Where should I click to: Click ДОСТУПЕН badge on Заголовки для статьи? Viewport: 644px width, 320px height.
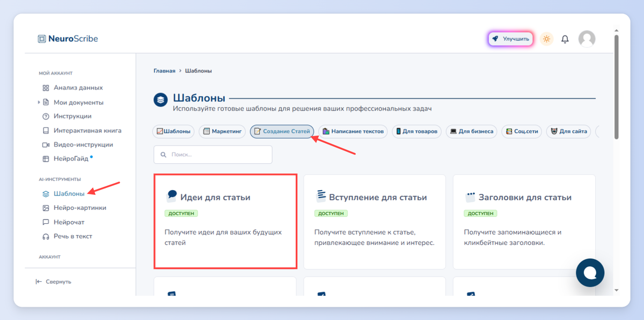480,213
